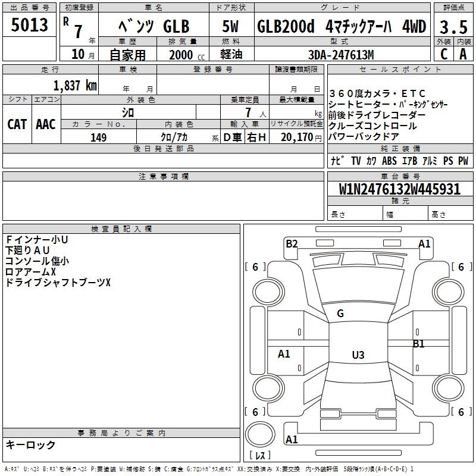Click the model code 3DA-247613M

[x=342, y=55]
